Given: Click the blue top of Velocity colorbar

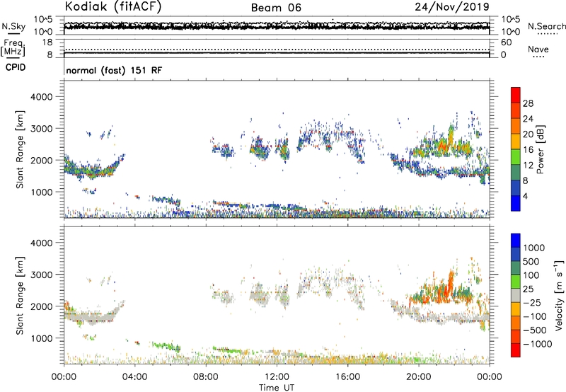Looking at the screenshot, I should [516, 241].
